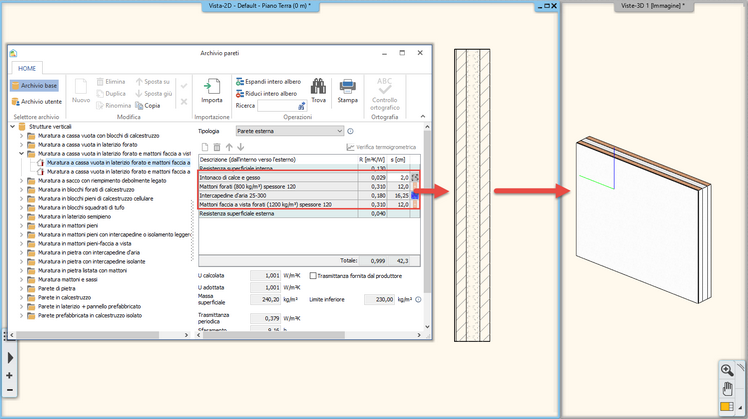Click Verifica termoigrometrica
The height and width of the screenshot is (419, 748).
pos(381,147)
